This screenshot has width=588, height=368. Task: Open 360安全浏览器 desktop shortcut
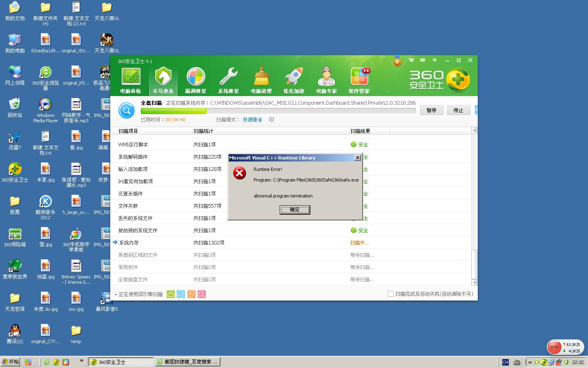click(45, 78)
